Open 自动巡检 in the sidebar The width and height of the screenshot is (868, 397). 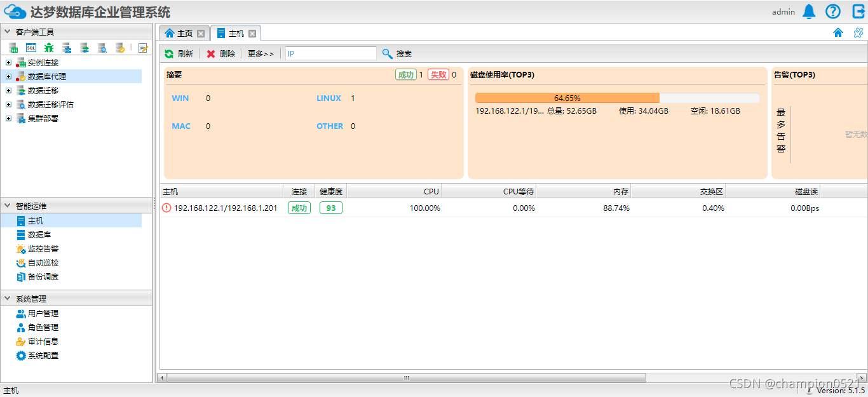[x=43, y=262]
